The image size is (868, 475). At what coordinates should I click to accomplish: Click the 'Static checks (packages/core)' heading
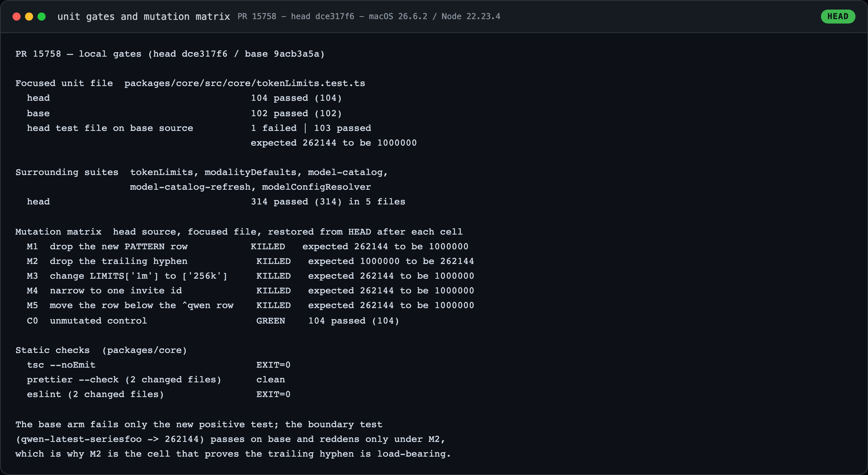click(x=101, y=350)
